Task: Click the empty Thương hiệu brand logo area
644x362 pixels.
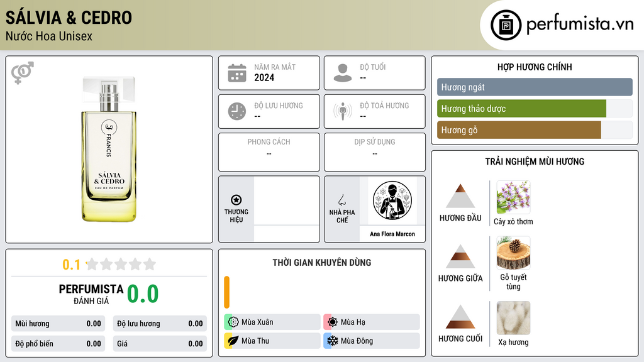Action: [286, 200]
